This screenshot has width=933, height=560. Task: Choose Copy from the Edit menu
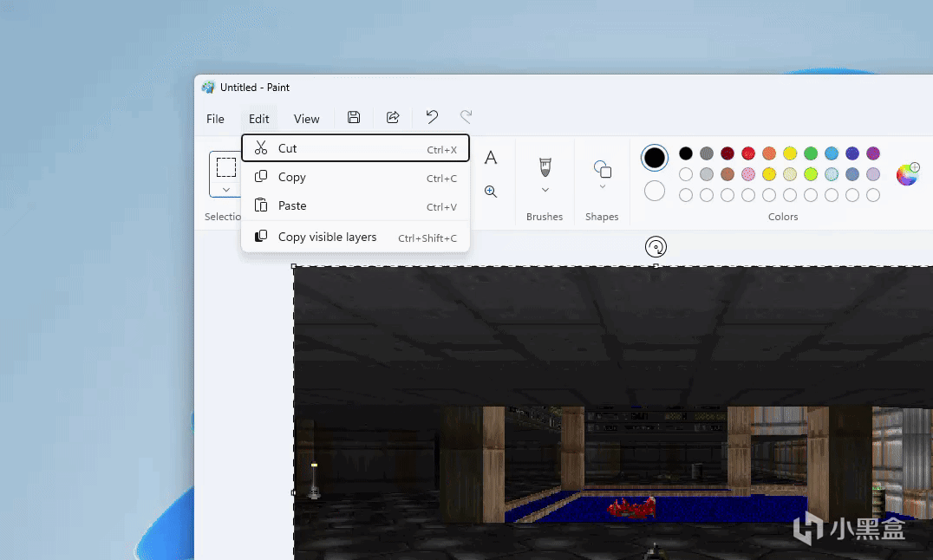356,177
